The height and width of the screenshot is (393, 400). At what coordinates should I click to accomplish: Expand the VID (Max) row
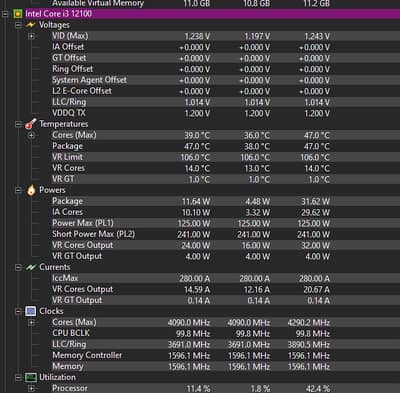[x=31, y=36]
